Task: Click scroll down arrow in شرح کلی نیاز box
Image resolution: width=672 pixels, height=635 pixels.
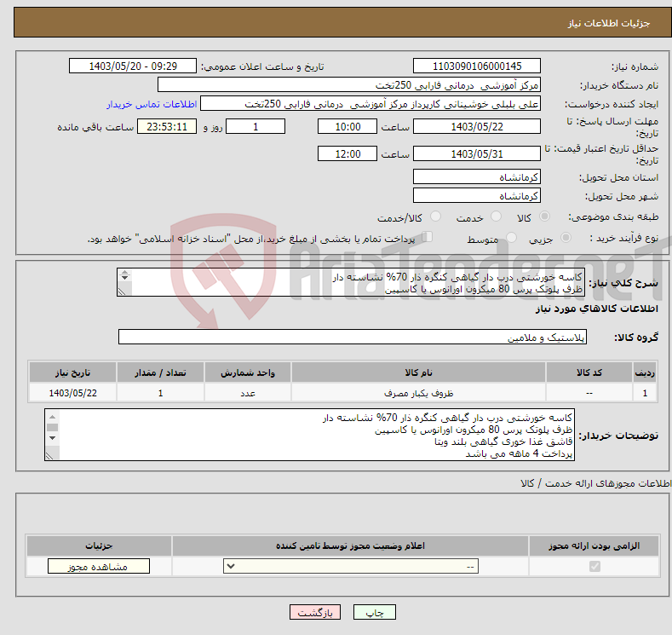Action: click(x=124, y=278)
